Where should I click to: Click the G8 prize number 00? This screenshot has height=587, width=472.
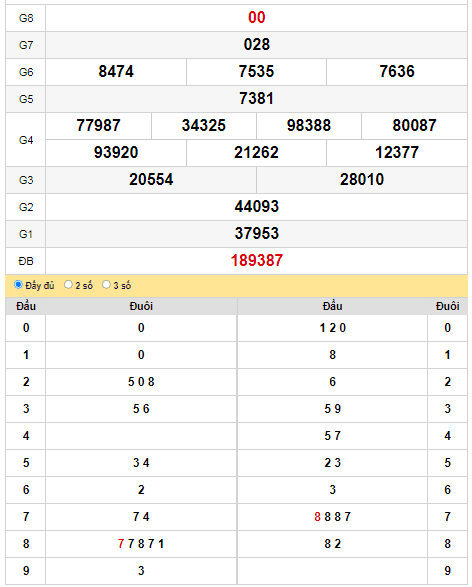click(x=256, y=18)
